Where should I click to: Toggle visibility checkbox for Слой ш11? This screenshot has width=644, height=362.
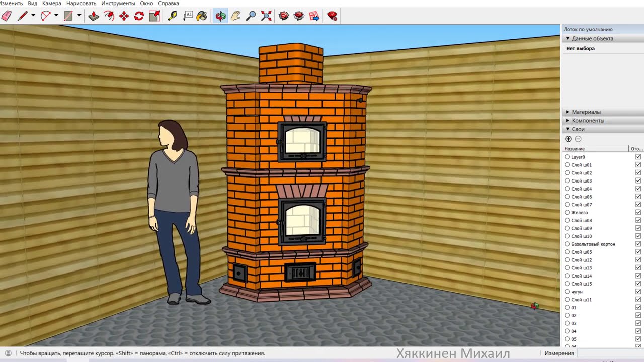coord(638,300)
